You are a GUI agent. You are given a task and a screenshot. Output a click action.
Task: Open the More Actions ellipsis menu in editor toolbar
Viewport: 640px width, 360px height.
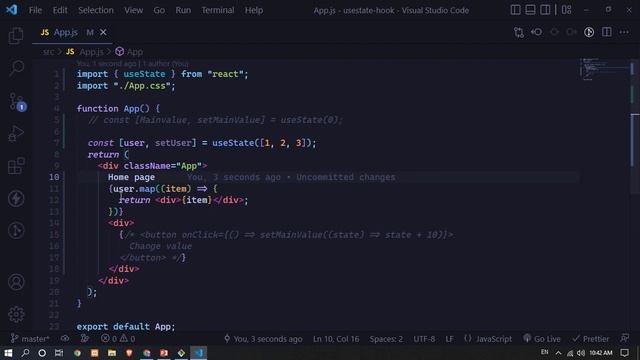tap(624, 32)
